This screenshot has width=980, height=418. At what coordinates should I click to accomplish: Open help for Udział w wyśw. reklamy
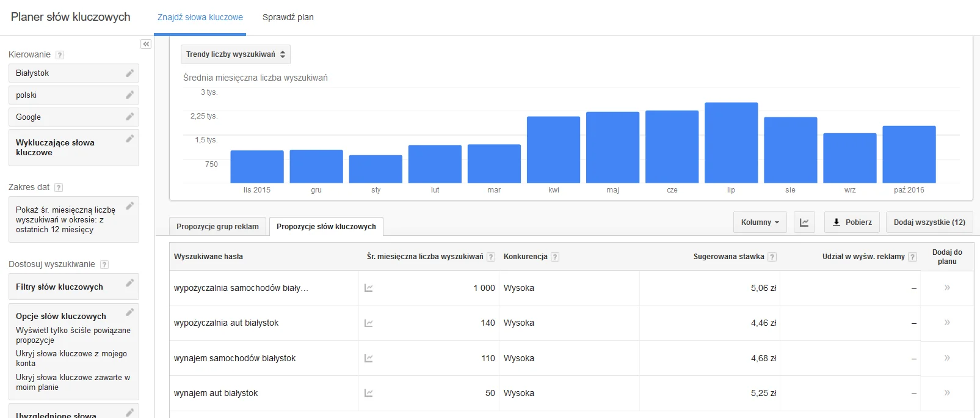[913, 257]
